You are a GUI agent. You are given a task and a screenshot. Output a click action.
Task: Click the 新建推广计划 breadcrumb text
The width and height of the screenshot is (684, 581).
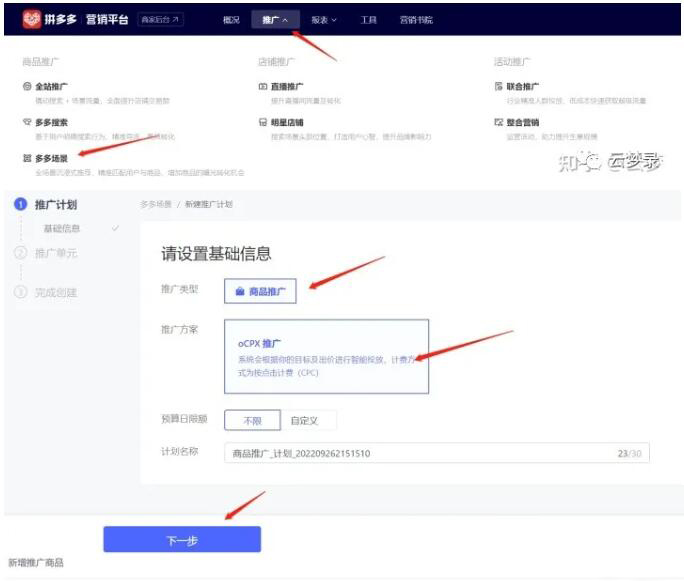[209, 204]
